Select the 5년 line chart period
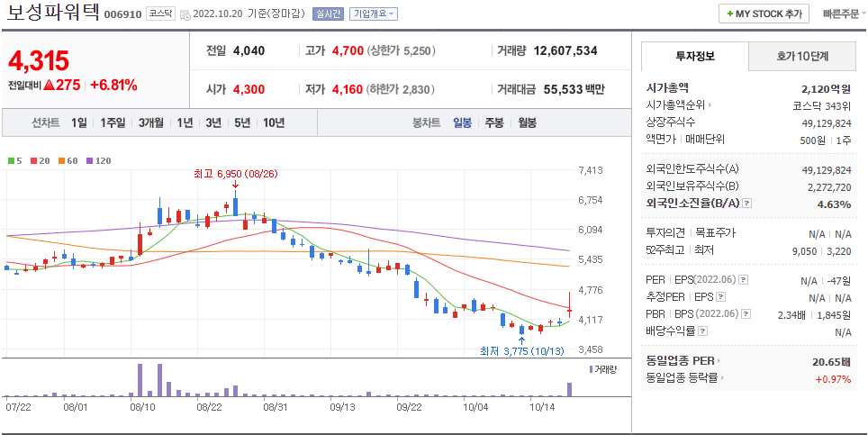868x435 pixels. click(x=242, y=122)
